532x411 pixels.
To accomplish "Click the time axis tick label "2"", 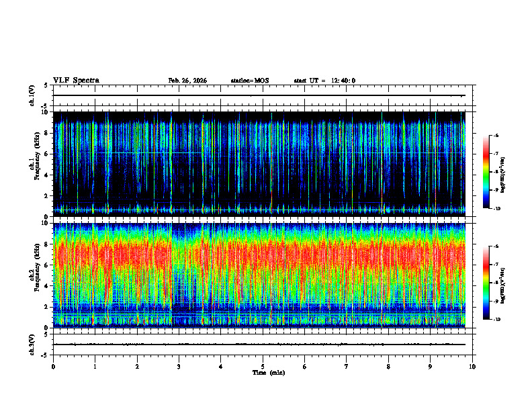I will click(137, 367).
